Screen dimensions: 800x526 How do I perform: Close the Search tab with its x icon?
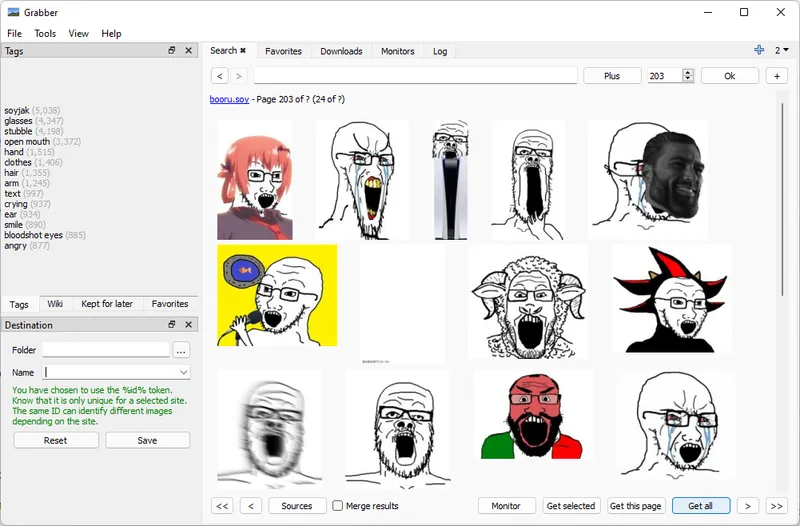243,51
